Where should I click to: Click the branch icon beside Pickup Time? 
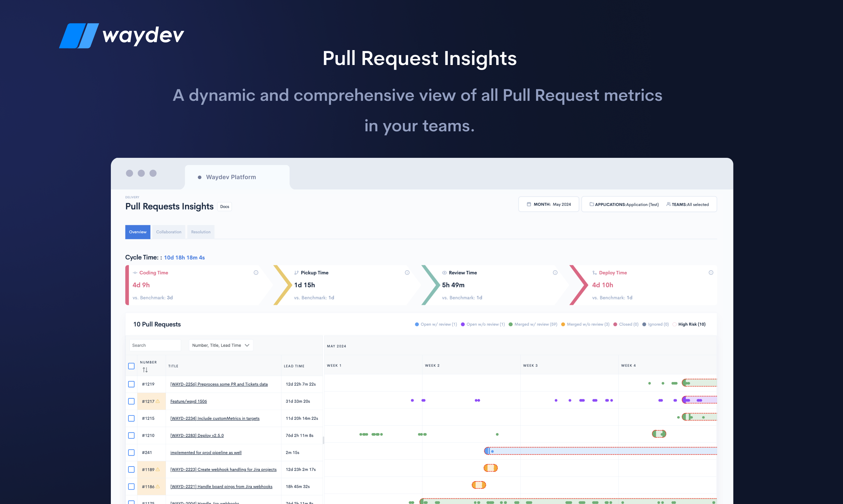pos(296,273)
